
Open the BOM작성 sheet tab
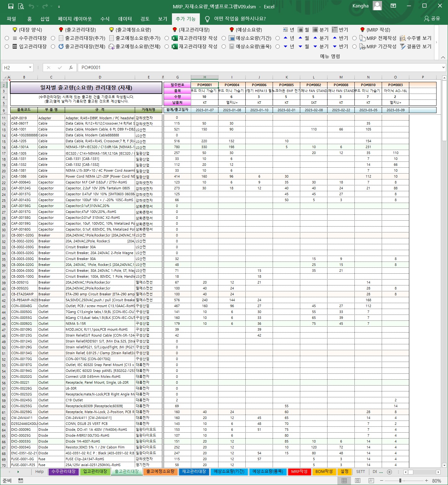(x=324, y=472)
